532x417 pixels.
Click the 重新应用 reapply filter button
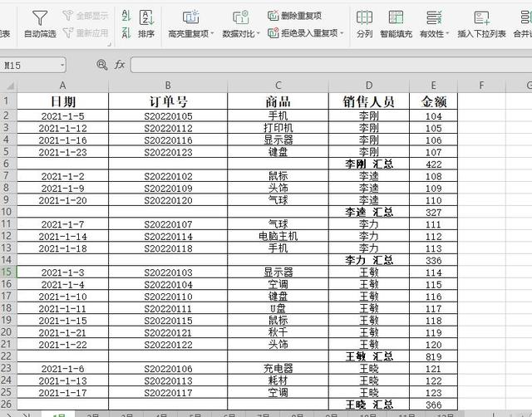point(86,33)
